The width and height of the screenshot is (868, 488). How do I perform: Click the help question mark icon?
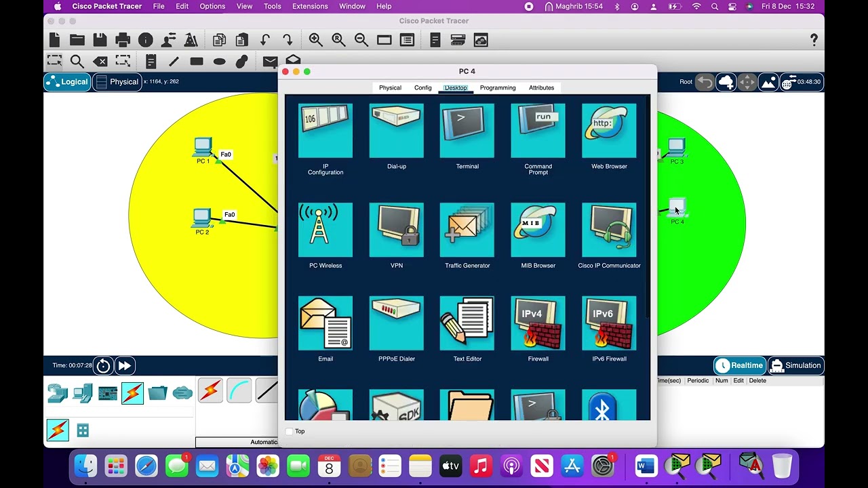point(814,40)
